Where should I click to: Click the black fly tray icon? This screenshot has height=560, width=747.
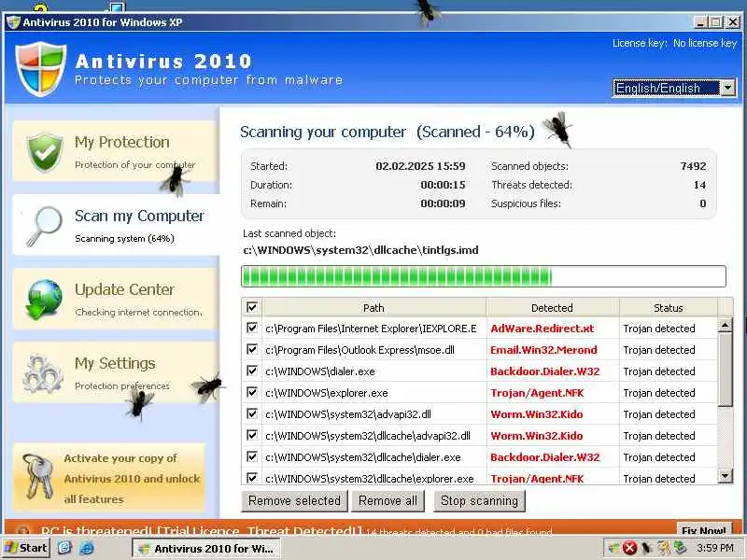pos(646,548)
